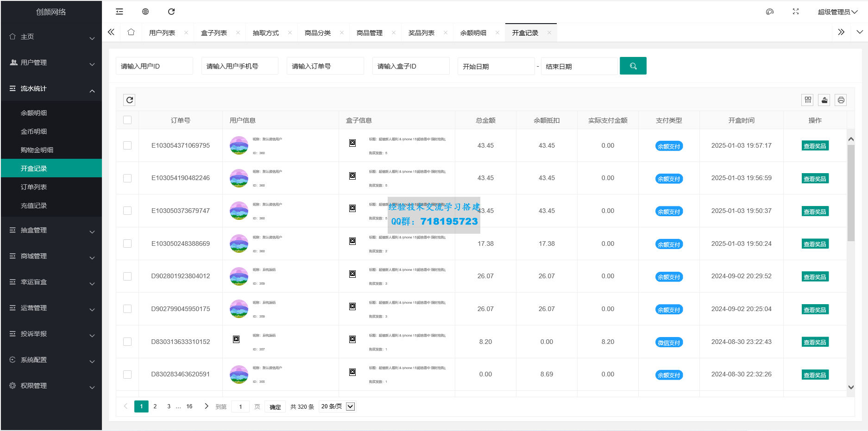Open the 超级管理员 user dropdown
Image resolution: width=868 pixels, height=431 pixels.
coord(837,12)
